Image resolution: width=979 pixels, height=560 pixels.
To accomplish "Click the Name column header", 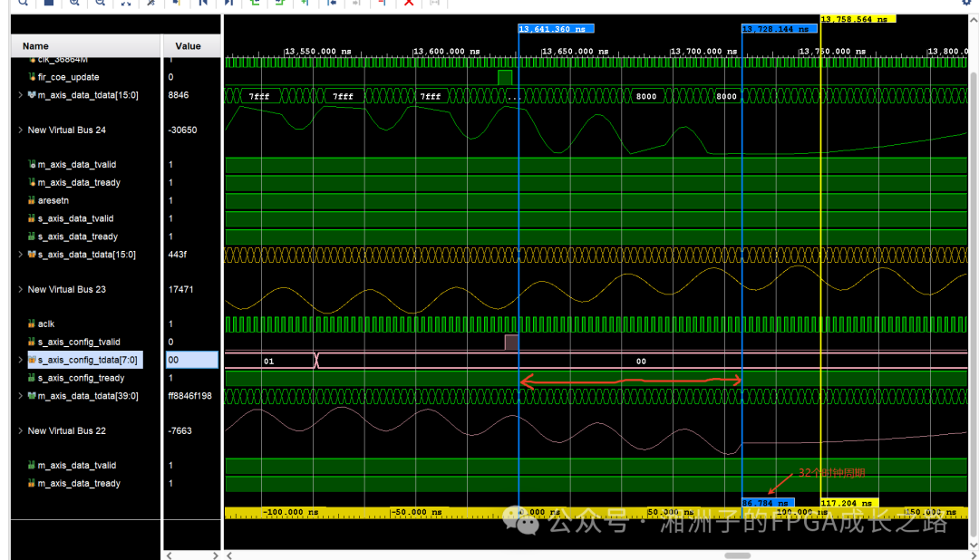I will click(85, 46).
